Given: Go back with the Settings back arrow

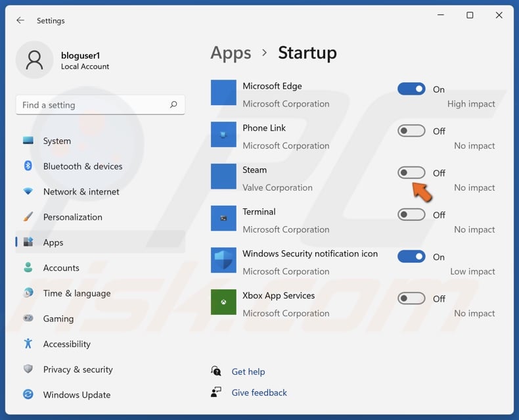Looking at the screenshot, I should coord(20,20).
